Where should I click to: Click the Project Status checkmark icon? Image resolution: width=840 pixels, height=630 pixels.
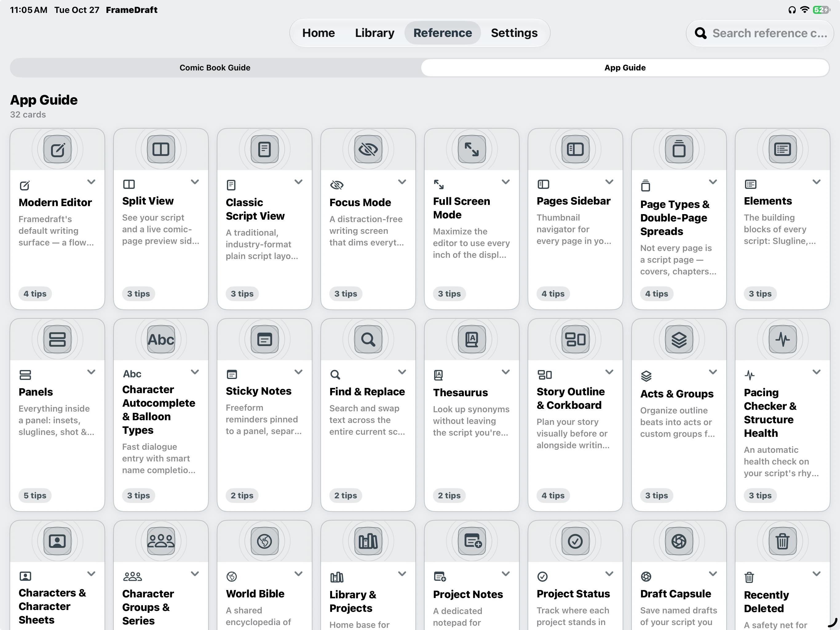pyautogui.click(x=575, y=541)
